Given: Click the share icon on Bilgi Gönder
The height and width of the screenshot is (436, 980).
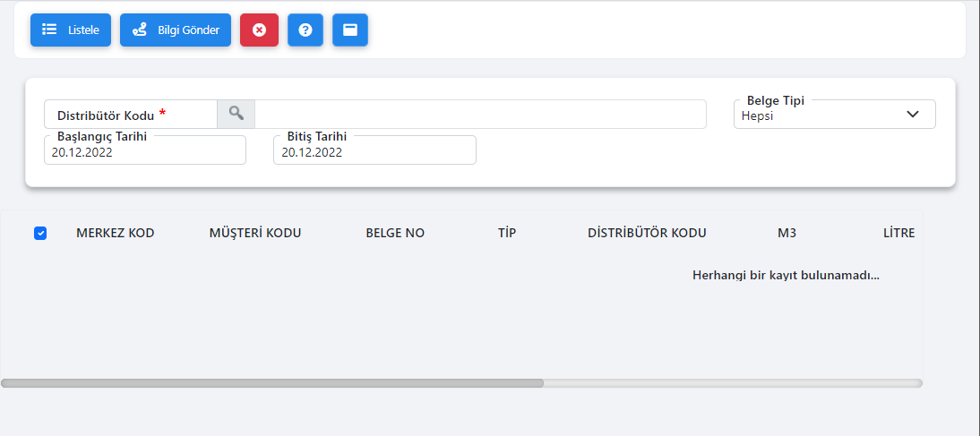Looking at the screenshot, I should [x=140, y=30].
